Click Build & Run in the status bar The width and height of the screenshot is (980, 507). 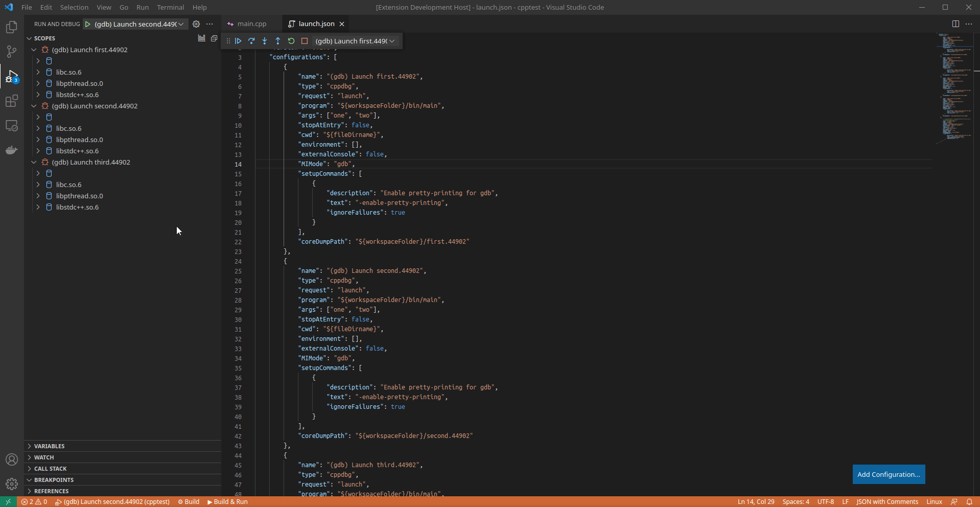coord(228,502)
